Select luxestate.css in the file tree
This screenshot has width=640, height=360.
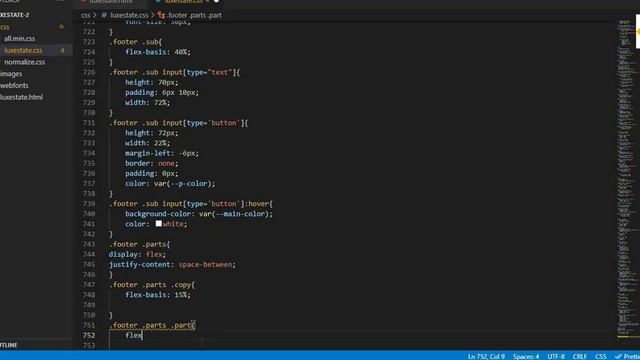click(23, 50)
